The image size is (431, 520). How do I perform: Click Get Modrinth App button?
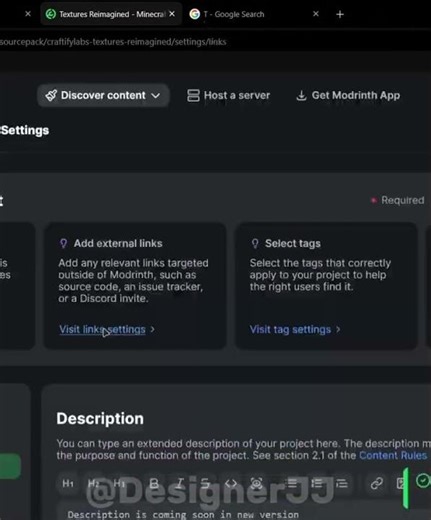tap(348, 95)
